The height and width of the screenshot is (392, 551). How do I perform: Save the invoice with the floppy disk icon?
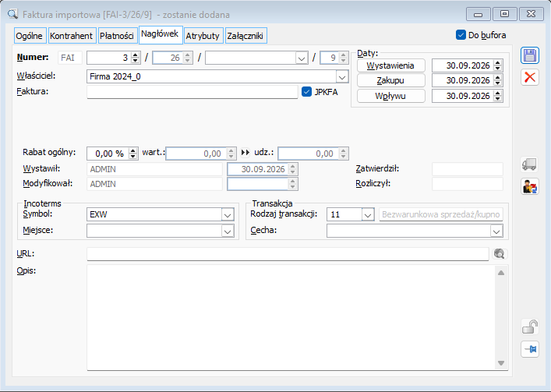coord(529,56)
